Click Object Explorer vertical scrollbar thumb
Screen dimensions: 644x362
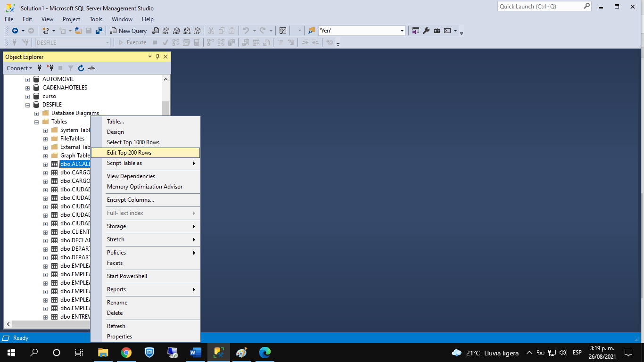click(x=165, y=109)
